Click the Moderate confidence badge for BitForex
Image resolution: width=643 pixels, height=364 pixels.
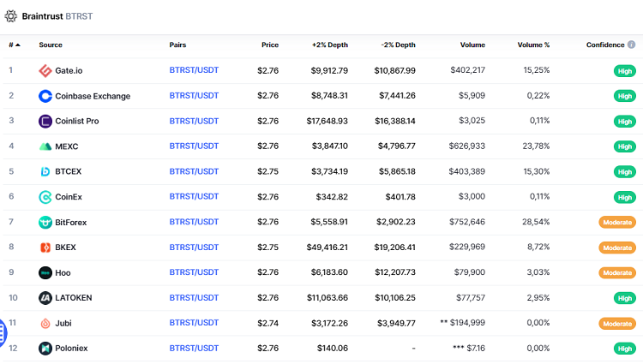[x=616, y=223]
